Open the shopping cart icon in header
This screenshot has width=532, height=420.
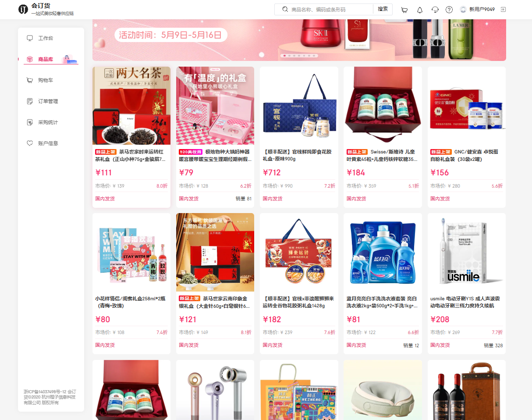(x=404, y=10)
